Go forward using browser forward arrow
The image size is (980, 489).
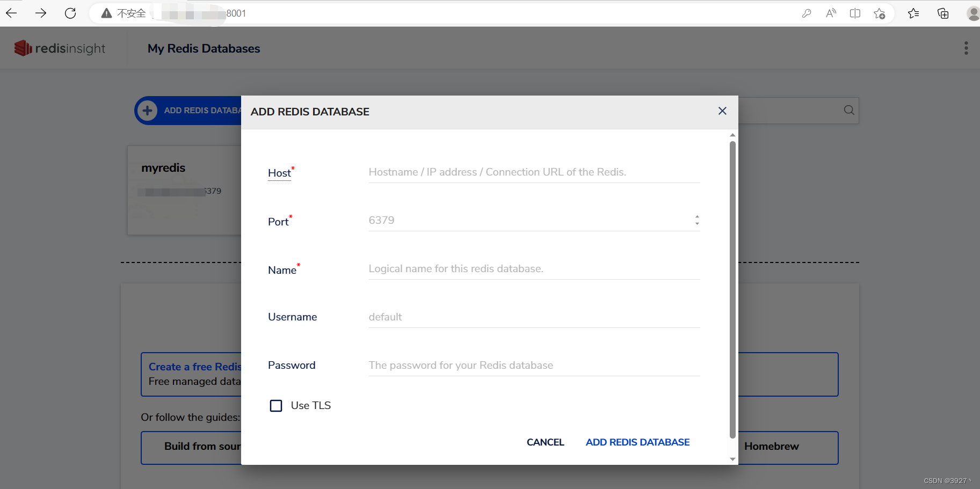[x=41, y=13]
